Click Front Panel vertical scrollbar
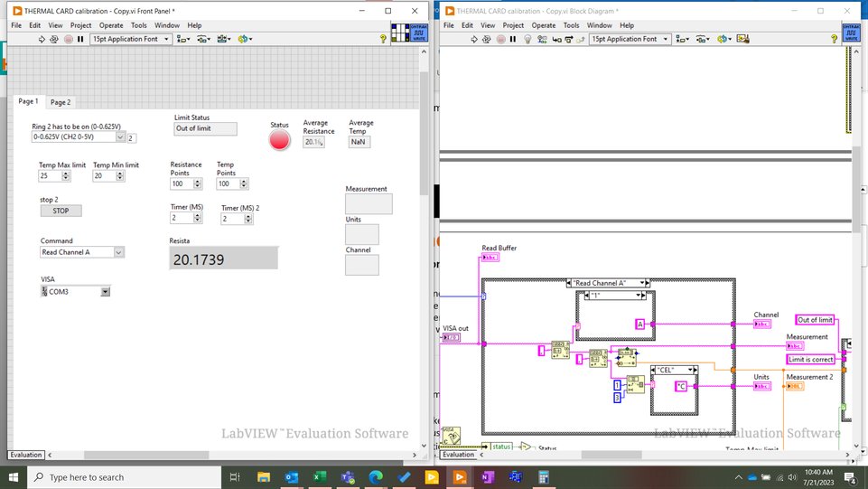Image resolution: width=868 pixels, height=489 pixels. pos(424,133)
